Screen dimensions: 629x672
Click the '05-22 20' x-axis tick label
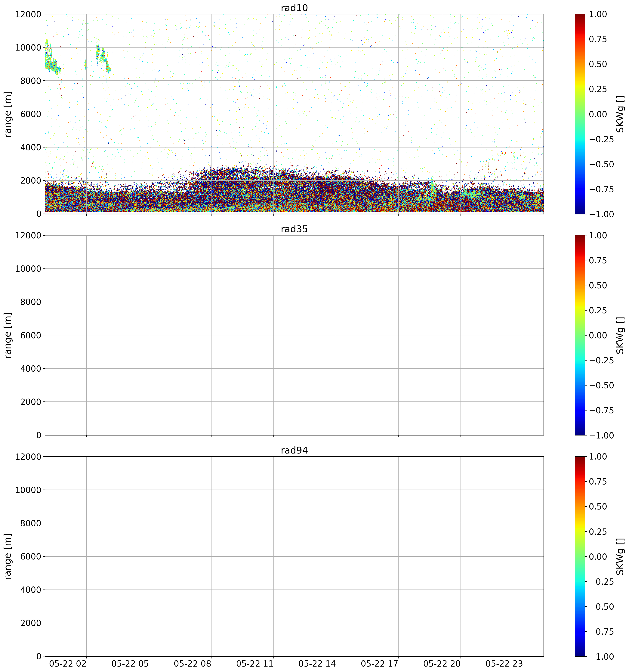442,664
